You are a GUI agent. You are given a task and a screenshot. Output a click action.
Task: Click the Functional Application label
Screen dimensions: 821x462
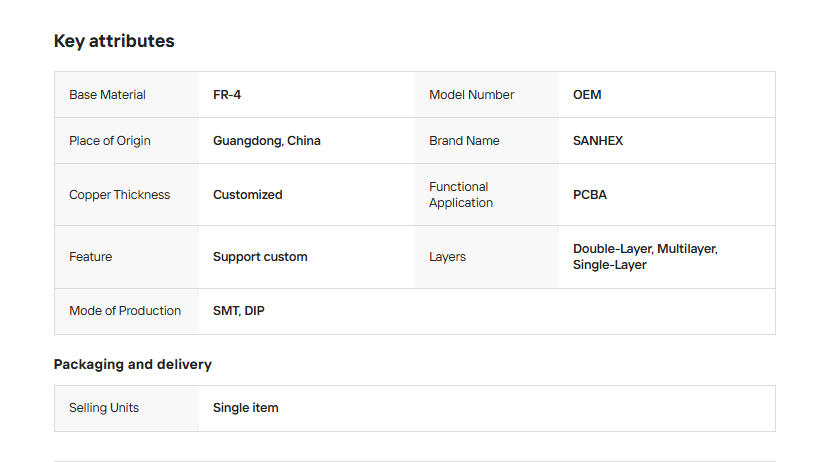coord(461,195)
